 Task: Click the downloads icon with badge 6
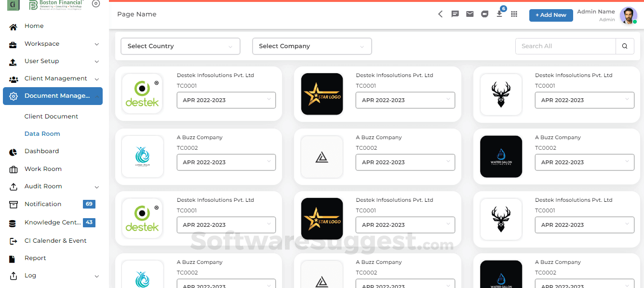(499, 14)
